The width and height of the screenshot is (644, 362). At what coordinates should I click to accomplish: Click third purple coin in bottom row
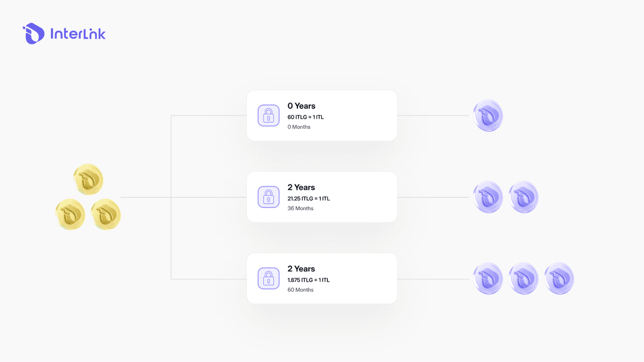559,278
